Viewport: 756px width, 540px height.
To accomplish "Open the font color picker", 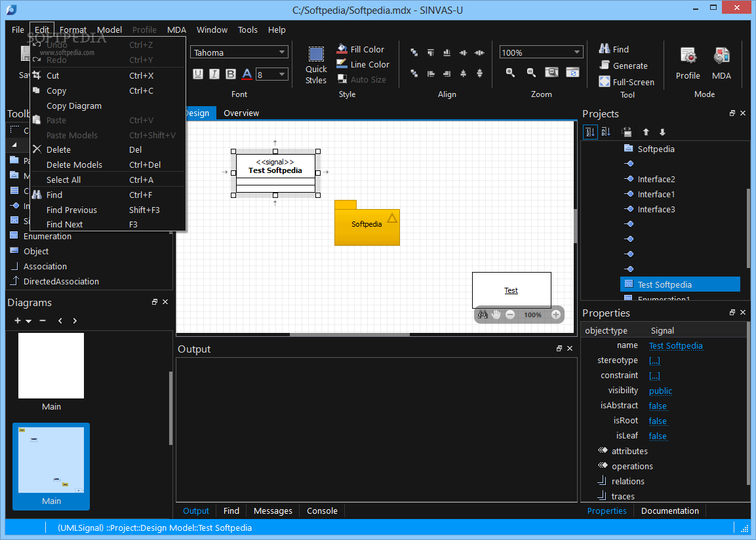I will pos(247,73).
